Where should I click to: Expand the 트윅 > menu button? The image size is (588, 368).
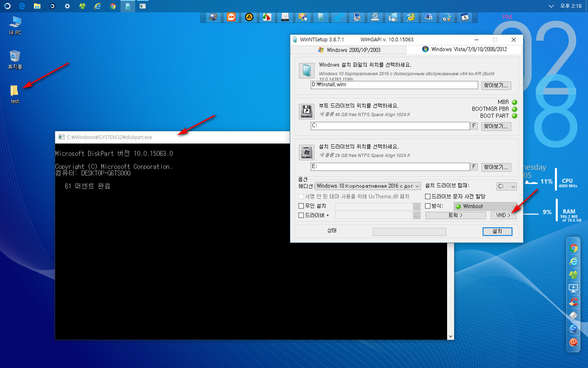pyautogui.click(x=455, y=215)
